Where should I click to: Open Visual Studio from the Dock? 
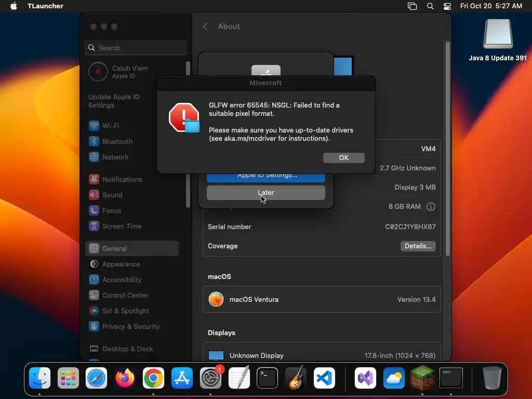(365, 378)
